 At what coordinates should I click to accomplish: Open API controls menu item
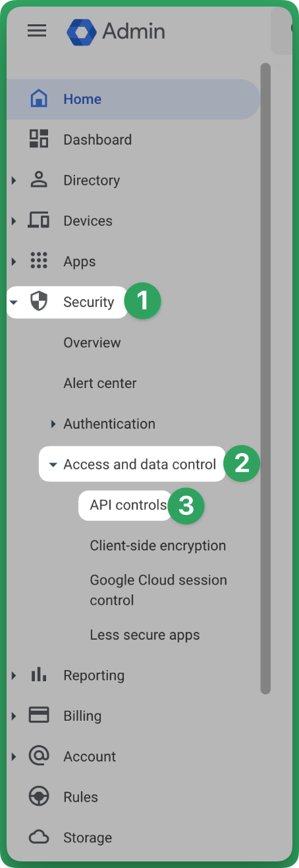click(x=128, y=505)
